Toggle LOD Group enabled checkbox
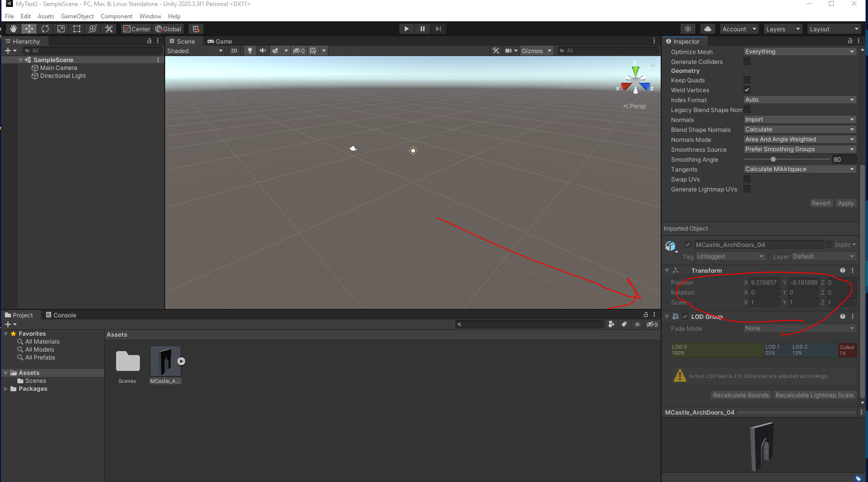The width and height of the screenshot is (868, 482). click(685, 316)
